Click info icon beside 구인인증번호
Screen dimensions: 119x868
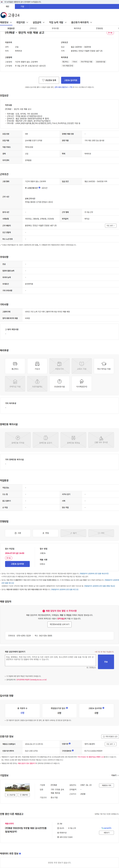73,750
